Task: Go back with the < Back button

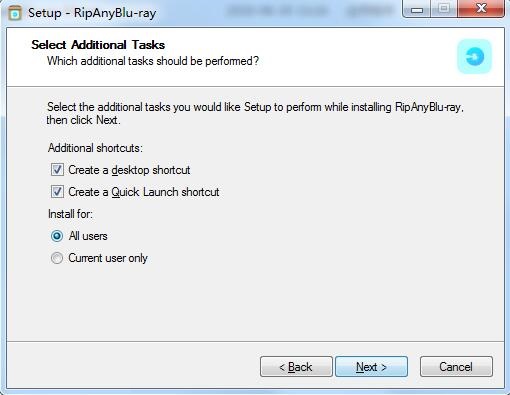Action: tap(296, 367)
